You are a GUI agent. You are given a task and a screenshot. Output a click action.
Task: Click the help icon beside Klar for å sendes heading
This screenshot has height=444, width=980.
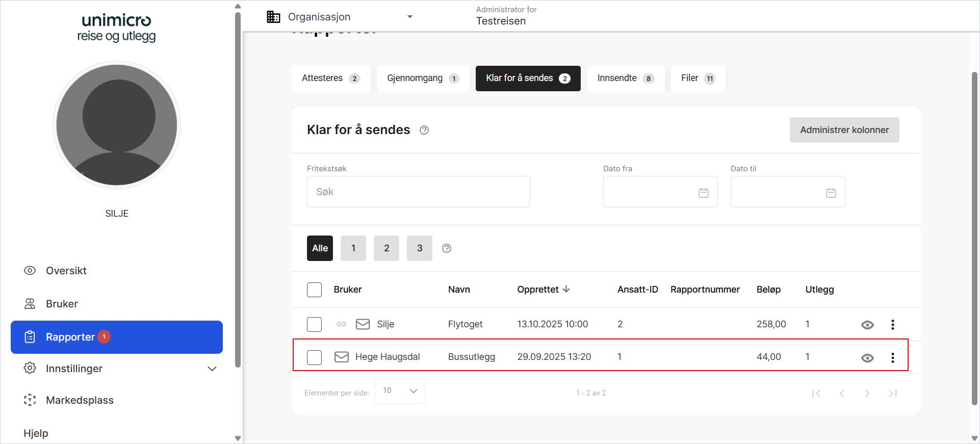click(424, 130)
